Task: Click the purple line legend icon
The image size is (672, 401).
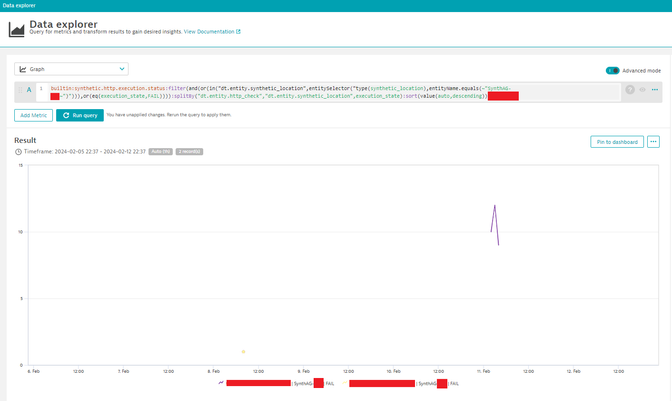Action: (220, 383)
